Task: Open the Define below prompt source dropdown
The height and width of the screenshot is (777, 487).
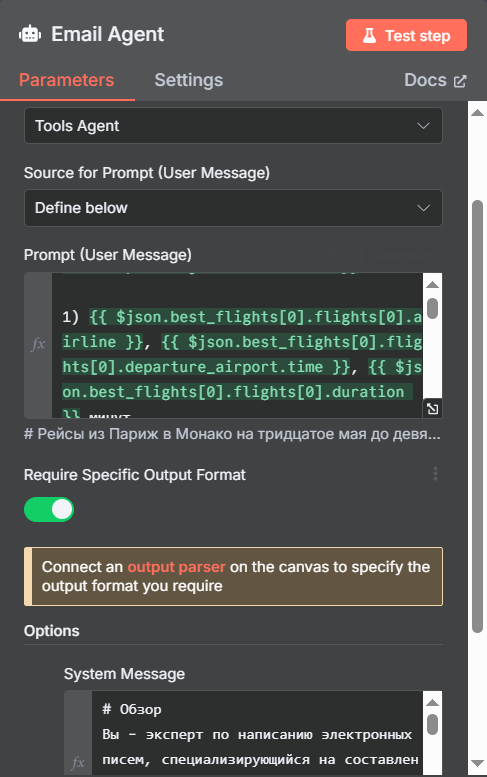Action: (x=233, y=208)
